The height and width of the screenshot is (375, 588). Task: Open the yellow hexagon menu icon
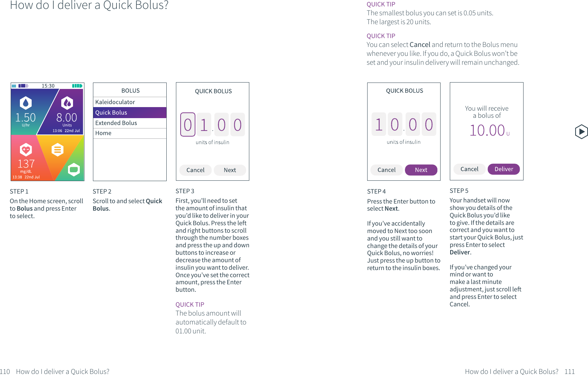57,150
